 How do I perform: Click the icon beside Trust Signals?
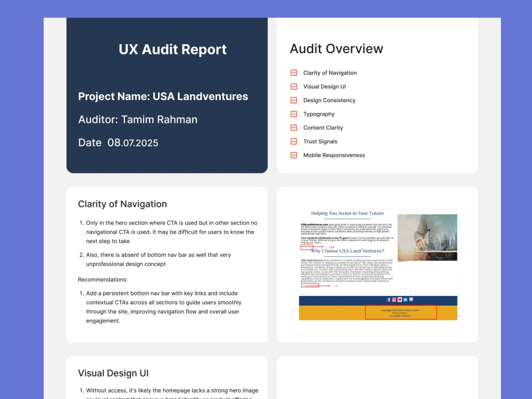pyautogui.click(x=294, y=142)
